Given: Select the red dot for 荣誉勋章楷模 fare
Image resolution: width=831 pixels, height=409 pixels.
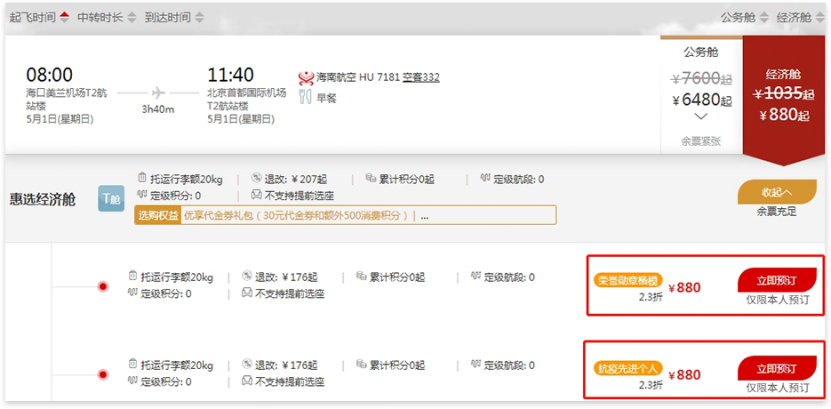Looking at the screenshot, I should pyautogui.click(x=103, y=287).
